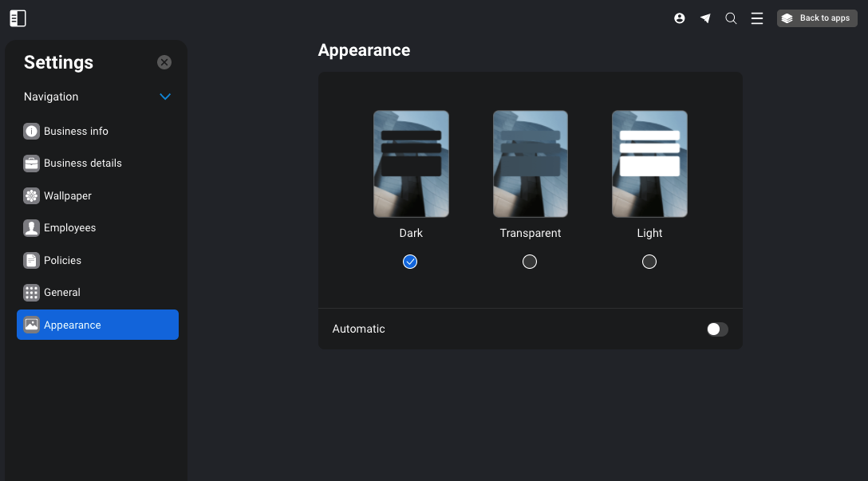This screenshot has height=481, width=868.
Task: Click the Automatic label text
Action: pyautogui.click(x=359, y=329)
